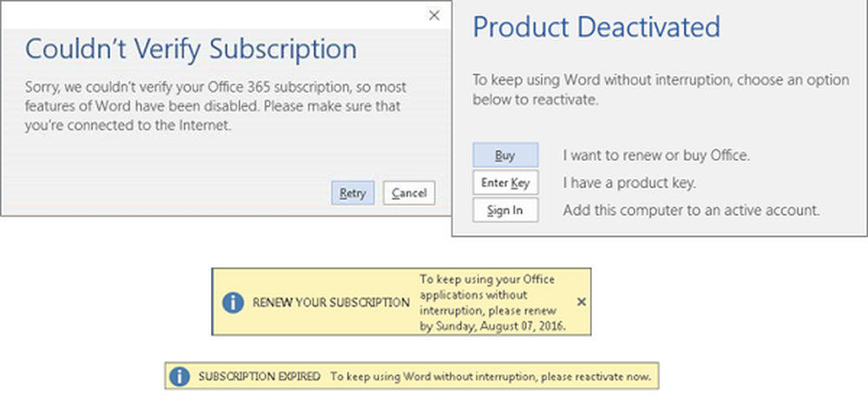Viewport: 868px width, 402px height.
Task: Click the RENEW YOUR SUBSCRIPTION label
Action: pos(331,302)
